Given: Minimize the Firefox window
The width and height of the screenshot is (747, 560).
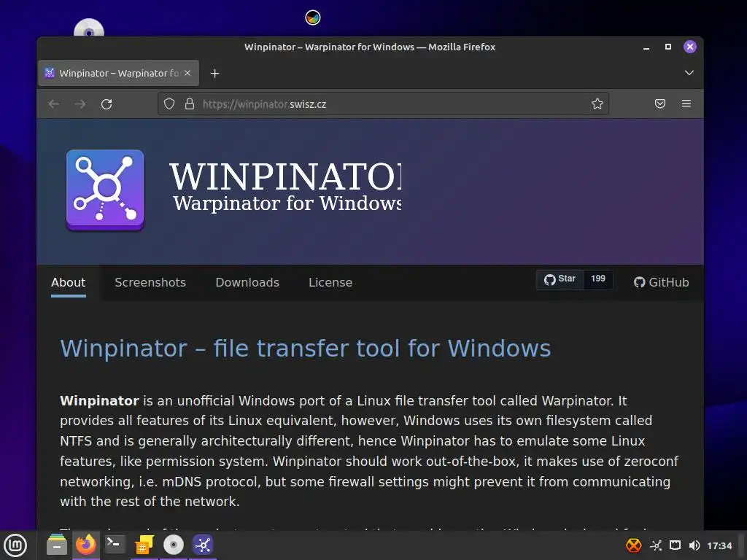Looking at the screenshot, I should (646, 47).
